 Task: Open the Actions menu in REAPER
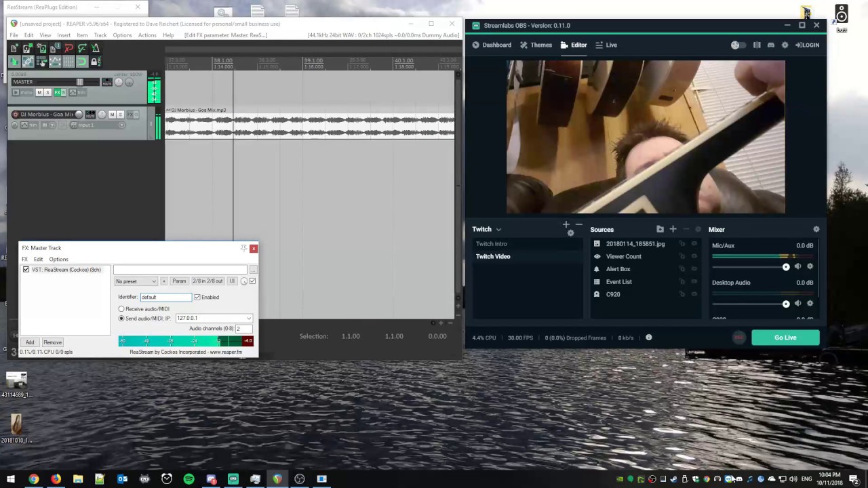147,35
